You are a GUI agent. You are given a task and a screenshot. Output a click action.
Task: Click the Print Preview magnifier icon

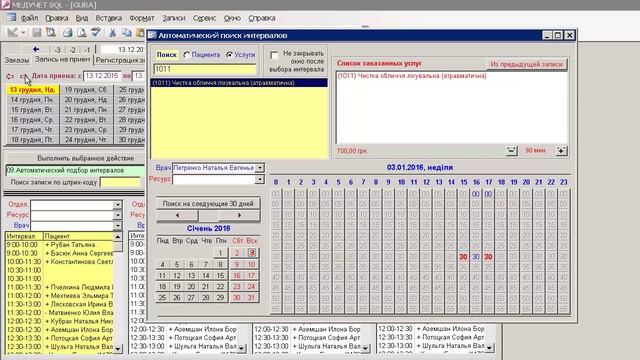(x=82, y=32)
